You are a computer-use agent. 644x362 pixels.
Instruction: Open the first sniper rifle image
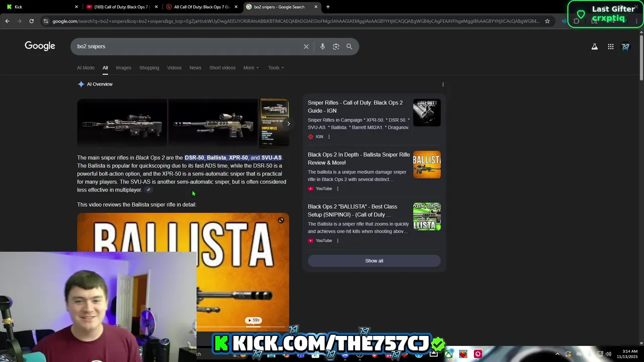point(122,123)
